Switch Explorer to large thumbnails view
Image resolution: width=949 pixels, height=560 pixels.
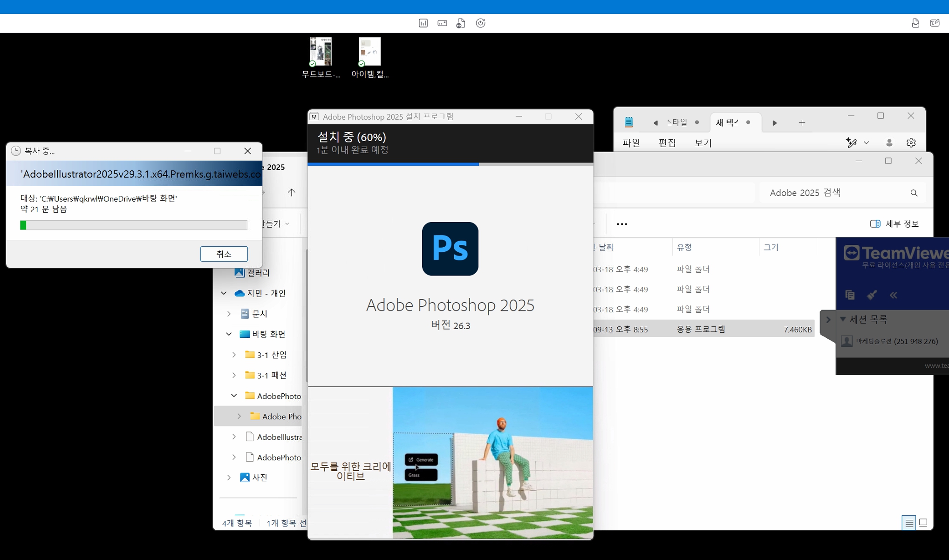coord(923,523)
